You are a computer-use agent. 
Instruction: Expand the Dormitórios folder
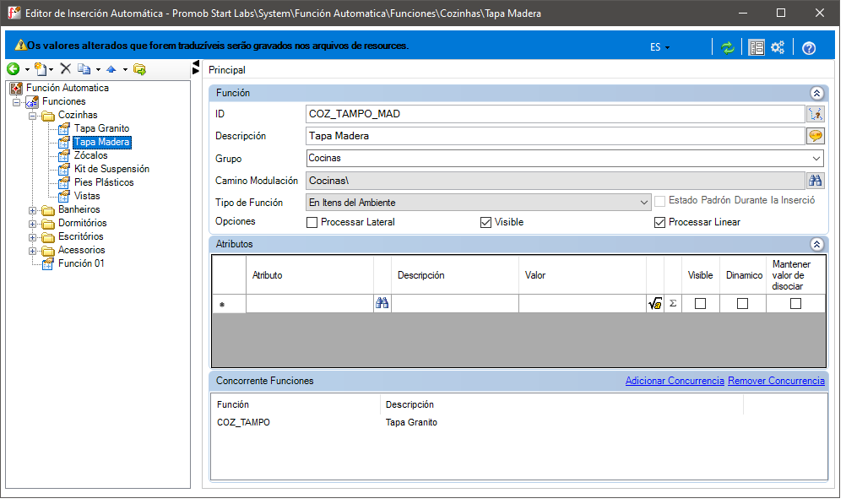32,224
